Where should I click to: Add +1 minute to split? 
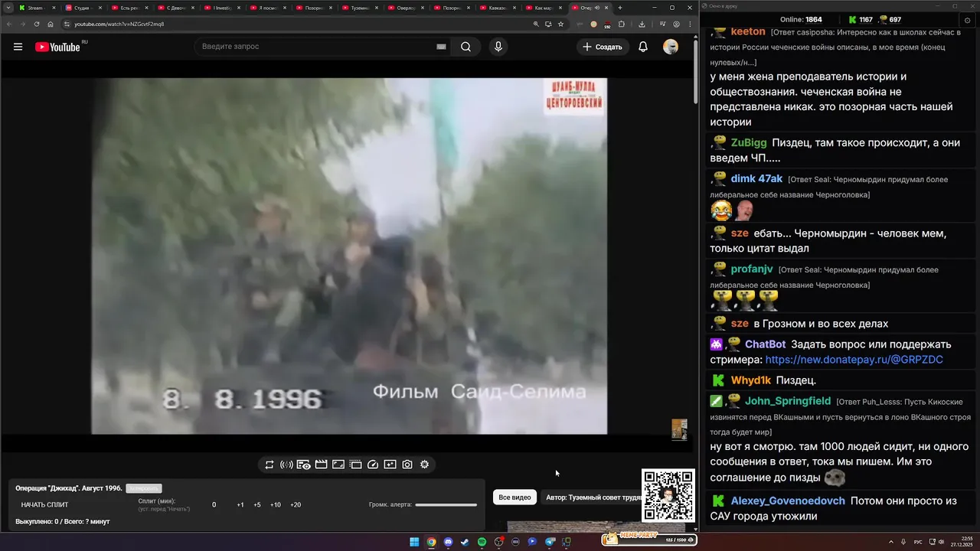[240, 505]
